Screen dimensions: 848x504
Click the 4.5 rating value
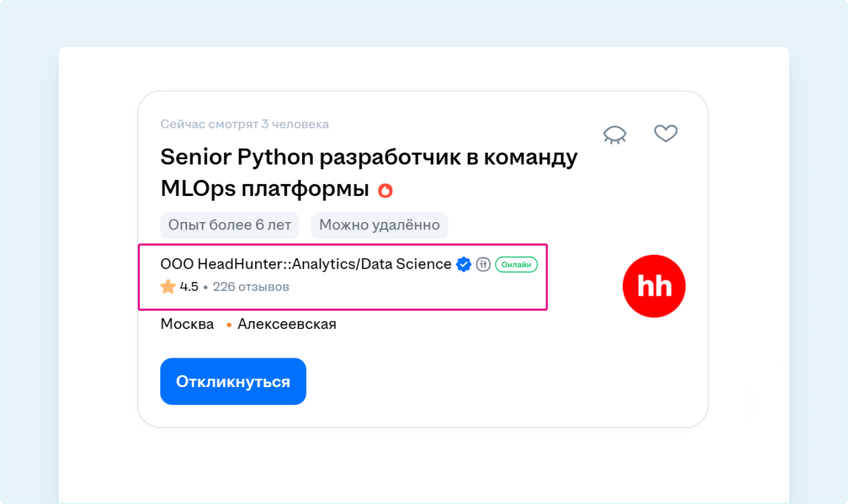[189, 287]
